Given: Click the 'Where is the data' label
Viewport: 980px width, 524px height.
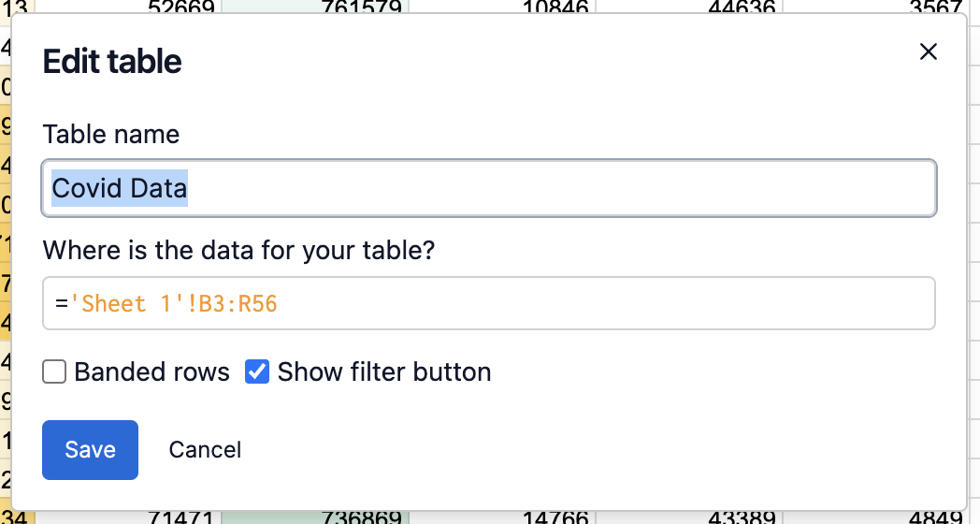Looking at the screenshot, I should click(x=238, y=251).
